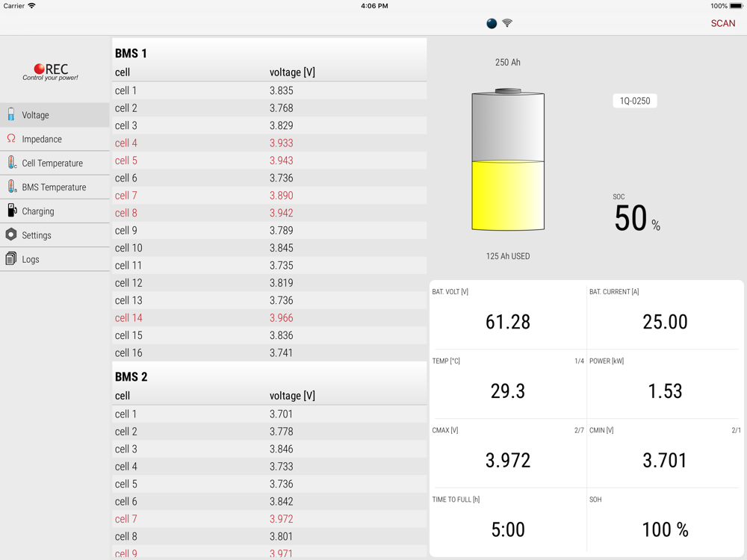
Task: Click the red omega Impedance icon
Action: pos(11,139)
